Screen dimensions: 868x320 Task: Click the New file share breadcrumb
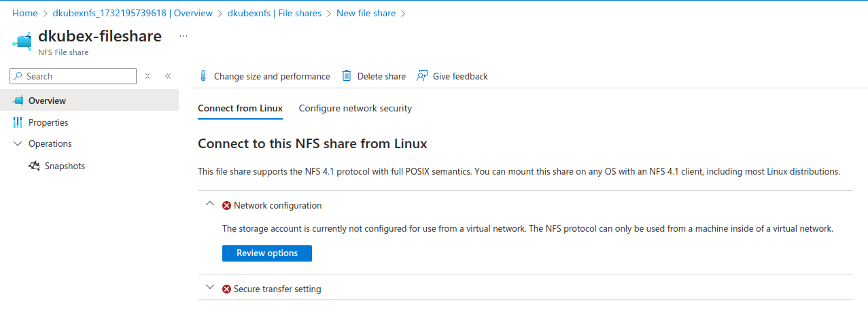click(x=366, y=13)
